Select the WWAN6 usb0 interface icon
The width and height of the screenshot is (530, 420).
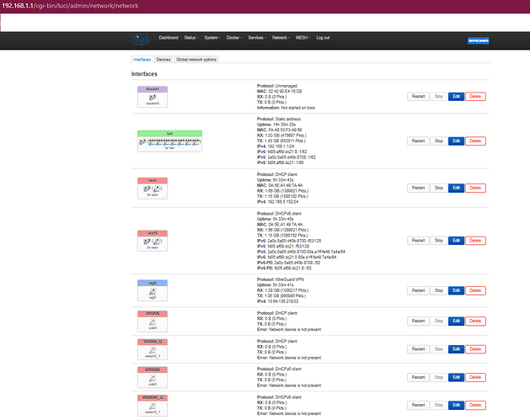(153, 377)
